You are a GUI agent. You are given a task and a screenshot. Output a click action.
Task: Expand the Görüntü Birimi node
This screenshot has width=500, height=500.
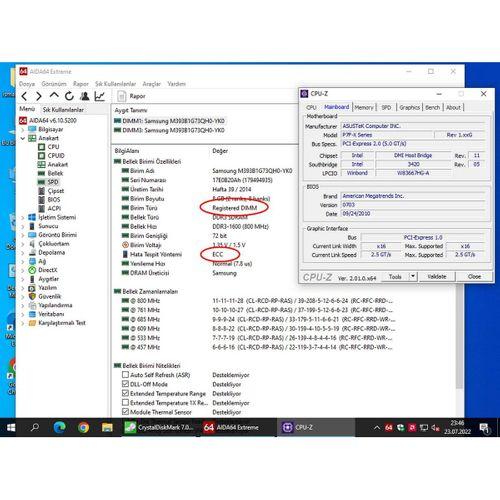pos(23,235)
